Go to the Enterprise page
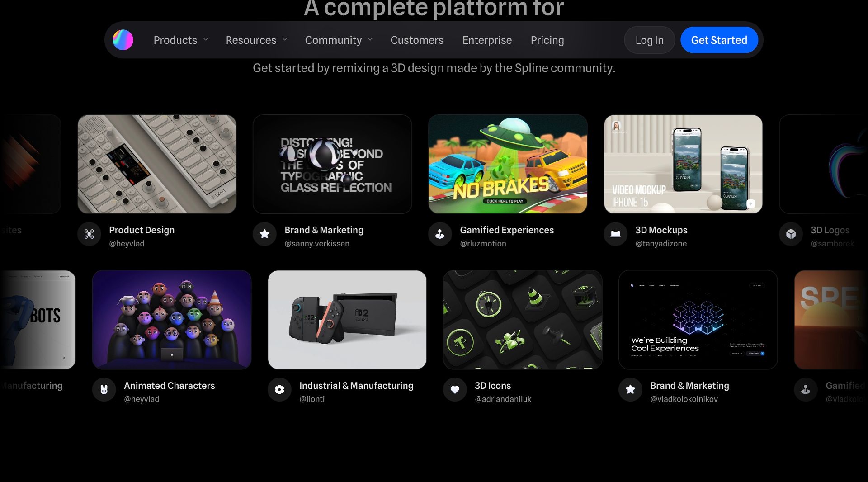The height and width of the screenshot is (482, 868). coord(487,40)
